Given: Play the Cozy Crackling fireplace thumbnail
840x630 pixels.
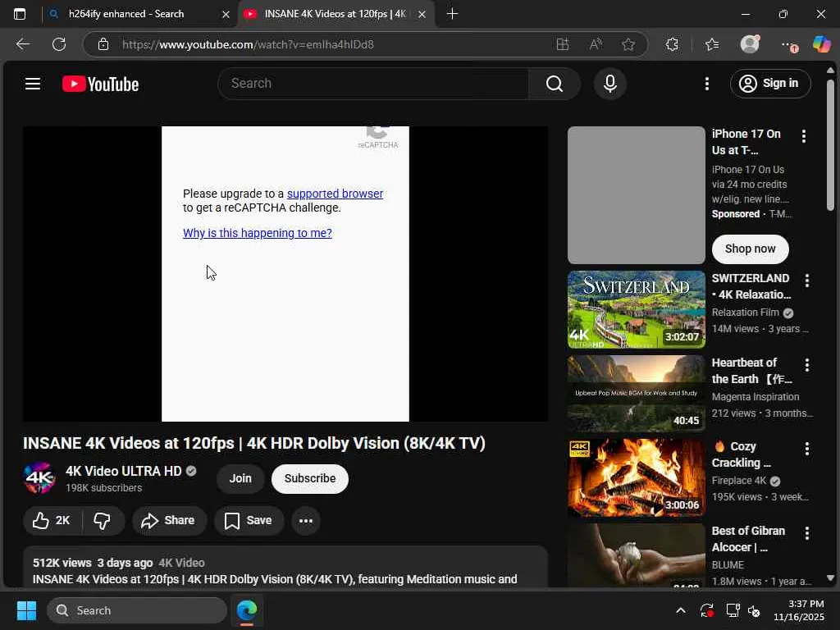Looking at the screenshot, I should pos(636,477).
